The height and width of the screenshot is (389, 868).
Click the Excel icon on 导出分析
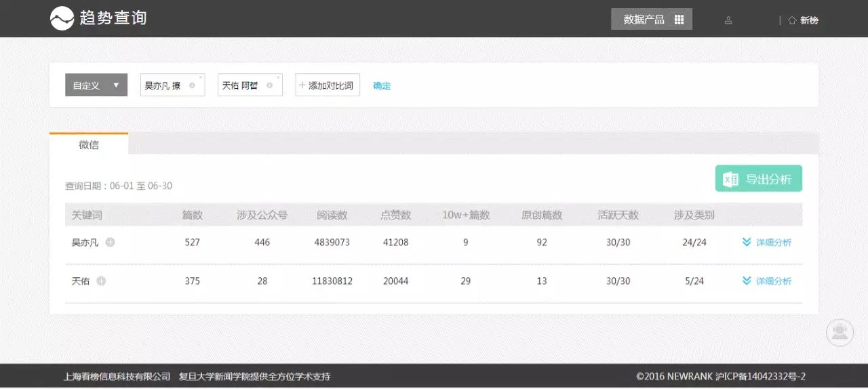(x=730, y=180)
